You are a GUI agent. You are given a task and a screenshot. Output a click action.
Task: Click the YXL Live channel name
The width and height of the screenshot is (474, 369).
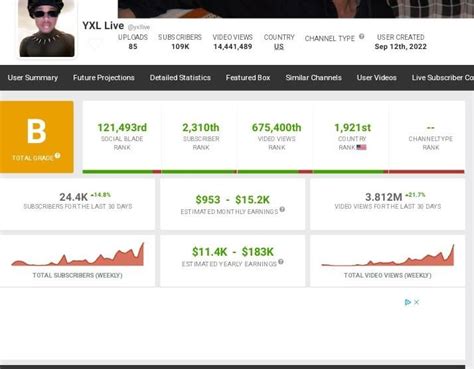[x=103, y=26]
